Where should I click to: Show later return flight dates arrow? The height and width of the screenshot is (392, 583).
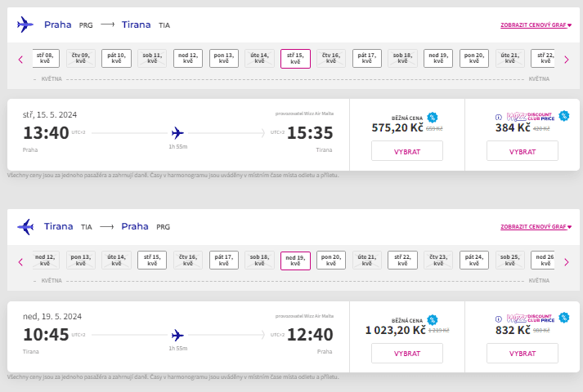click(x=567, y=262)
